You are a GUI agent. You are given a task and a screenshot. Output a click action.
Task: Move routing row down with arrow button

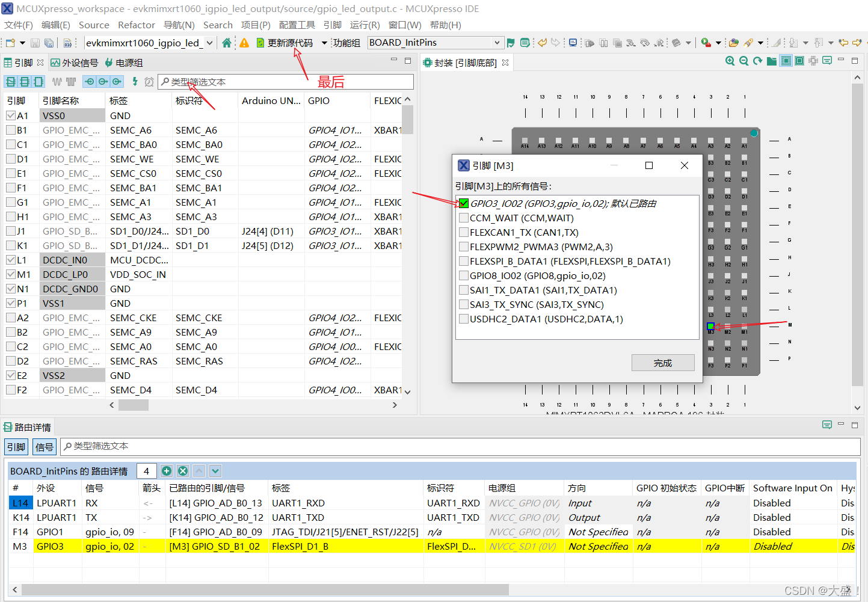215,471
